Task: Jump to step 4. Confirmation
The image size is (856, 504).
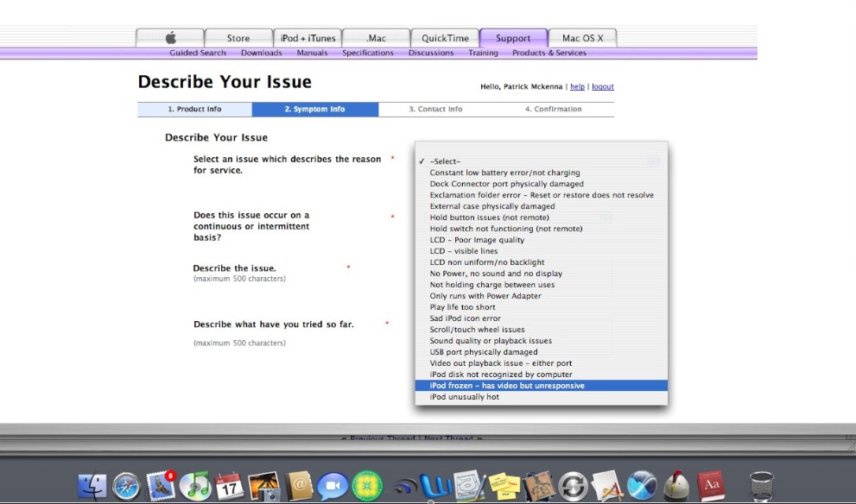Action: (554, 109)
